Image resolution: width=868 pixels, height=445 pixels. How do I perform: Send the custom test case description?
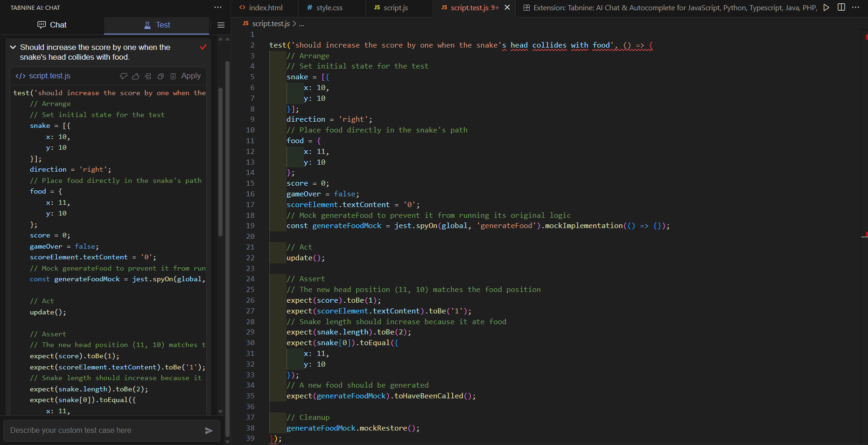[209, 431]
